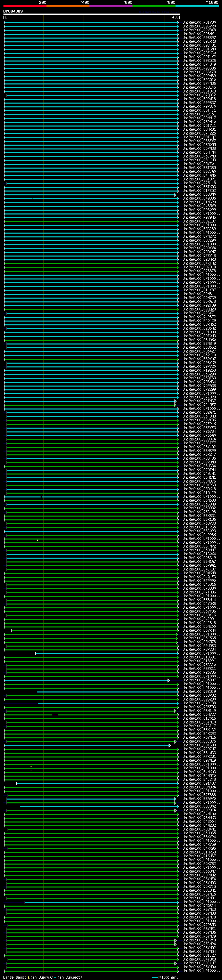
Task: Select the label UniRef100_A9QQ28
Action: coord(199,309)
